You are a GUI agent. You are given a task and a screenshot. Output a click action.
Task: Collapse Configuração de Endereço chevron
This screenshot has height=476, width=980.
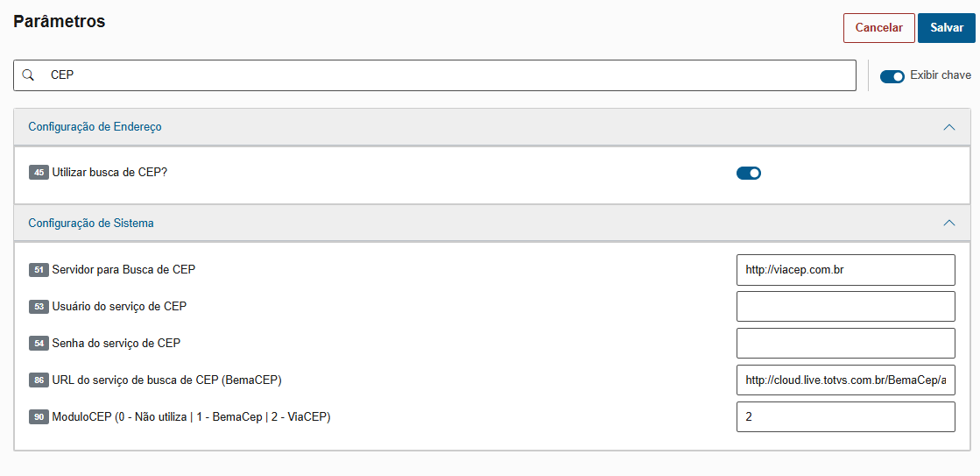(949, 127)
